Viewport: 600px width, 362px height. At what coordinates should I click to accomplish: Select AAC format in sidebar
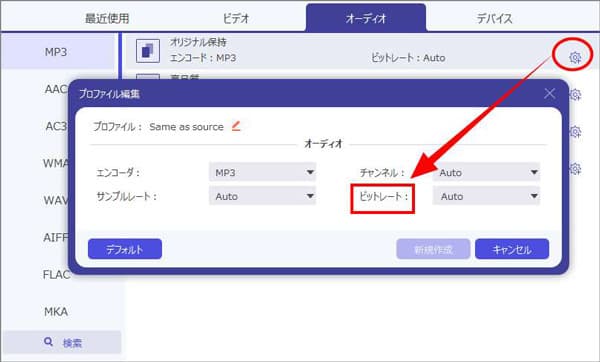(x=56, y=89)
